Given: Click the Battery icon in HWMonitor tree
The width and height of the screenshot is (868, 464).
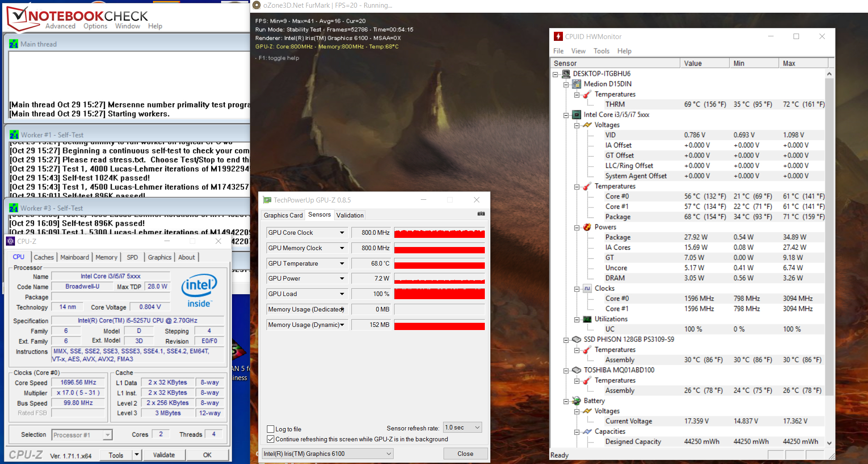Looking at the screenshot, I should [x=577, y=401].
